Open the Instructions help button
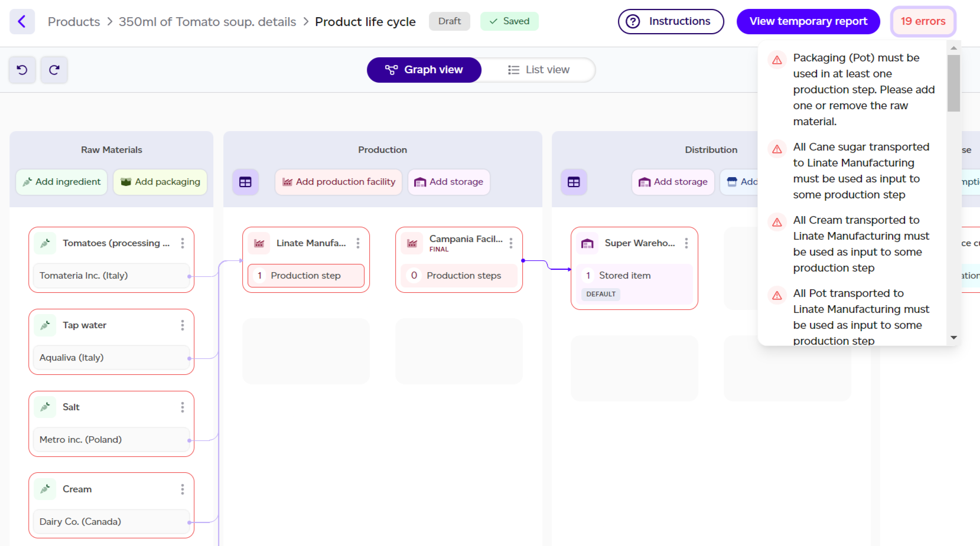Image resolution: width=980 pixels, height=546 pixels. coord(671,22)
